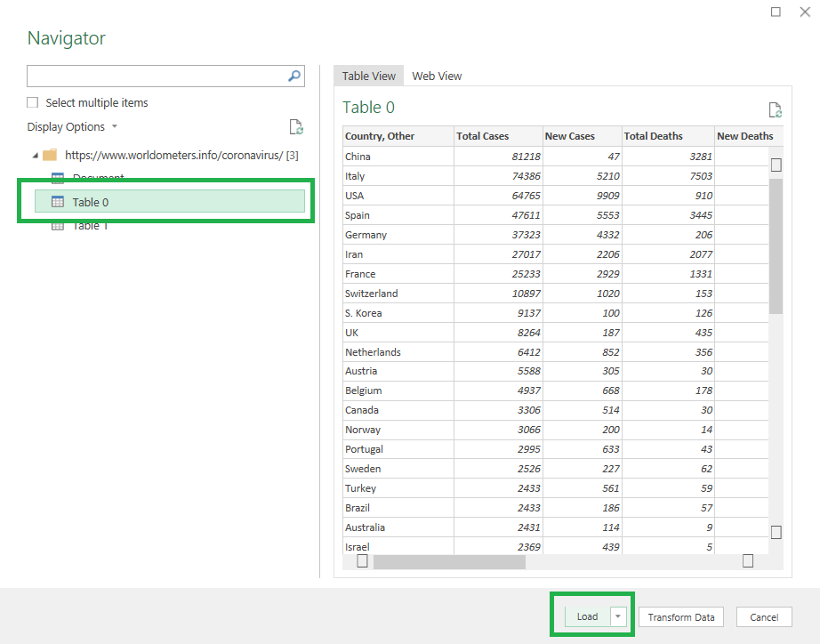Click the 'Austria' country cell
Screen dimensions: 820x644
click(398, 371)
